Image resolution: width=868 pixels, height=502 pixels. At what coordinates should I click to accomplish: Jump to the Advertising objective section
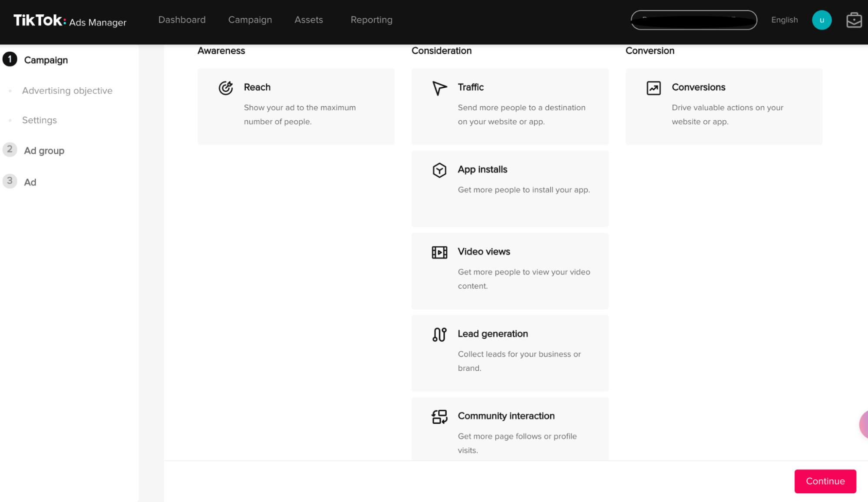click(67, 91)
